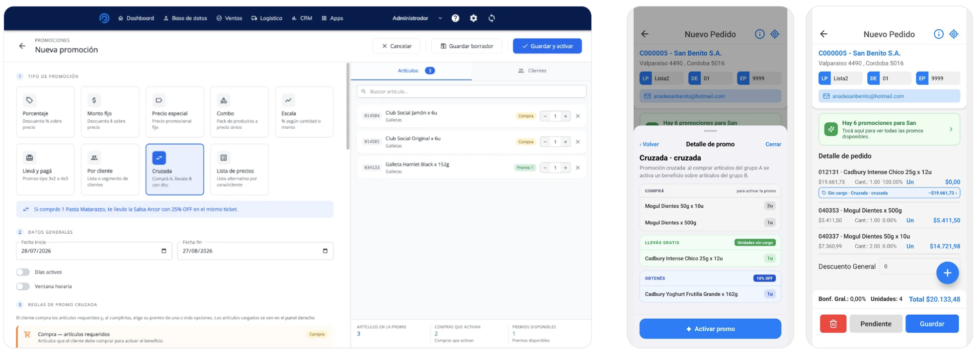Image resolution: width=980 pixels, height=357 pixels.
Task: Open settings gear icon in top bar
Action: tap(474, 18)
